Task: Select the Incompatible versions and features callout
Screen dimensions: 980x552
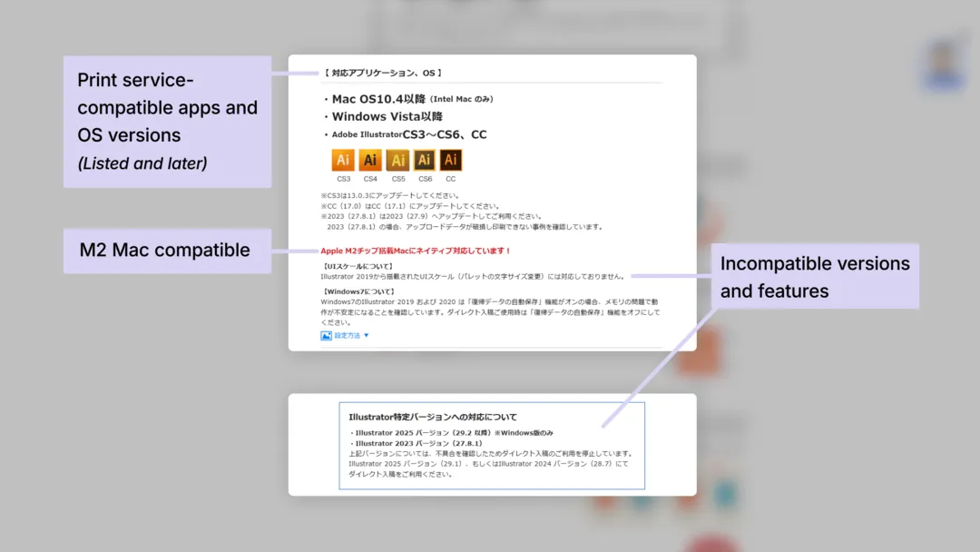Action: click(x=813, y=277)
